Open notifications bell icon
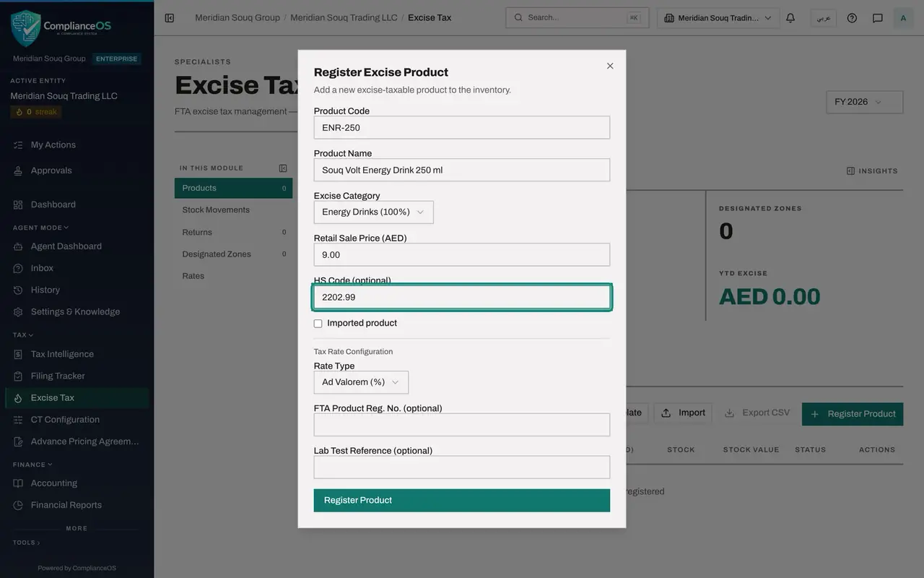 [790, 18]
